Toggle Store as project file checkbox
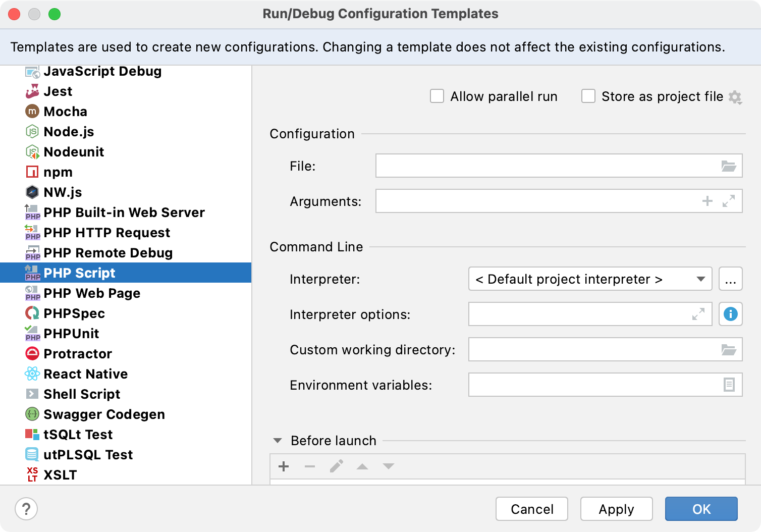 click(588, 96)
